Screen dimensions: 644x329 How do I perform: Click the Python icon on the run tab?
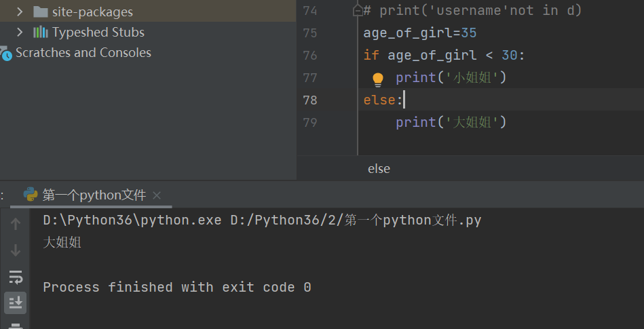tap(31, 195)
